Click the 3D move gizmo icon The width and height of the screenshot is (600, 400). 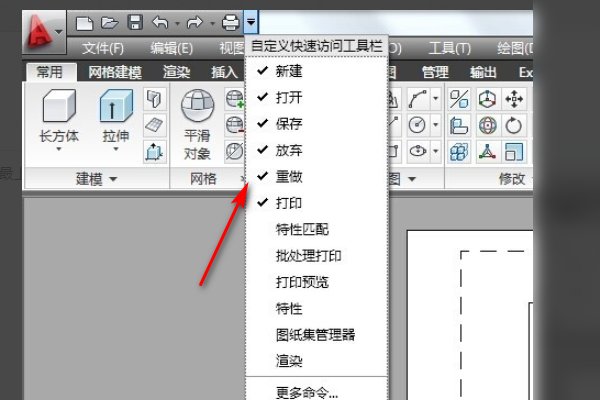(x=487, y=99)
